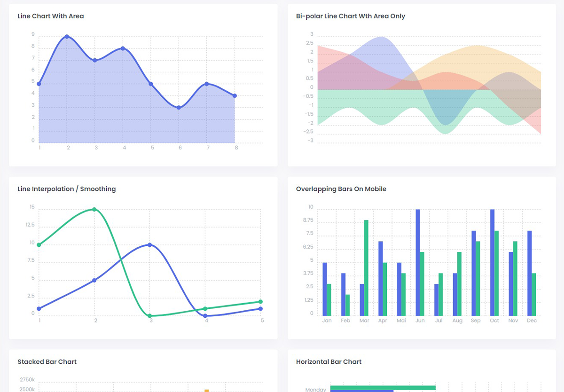Click the 'Bi-polar Line Chart Wth Area Only' heading

pyautogui.click(x=350, y=16)
